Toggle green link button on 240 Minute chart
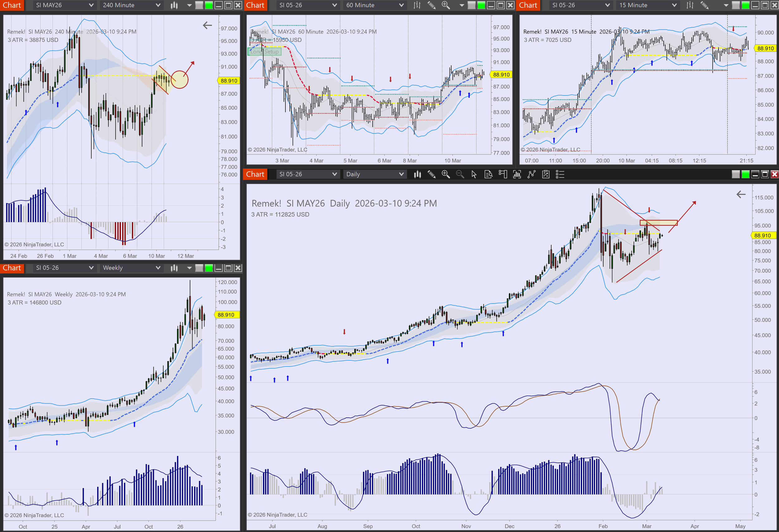 click(208, 5)
